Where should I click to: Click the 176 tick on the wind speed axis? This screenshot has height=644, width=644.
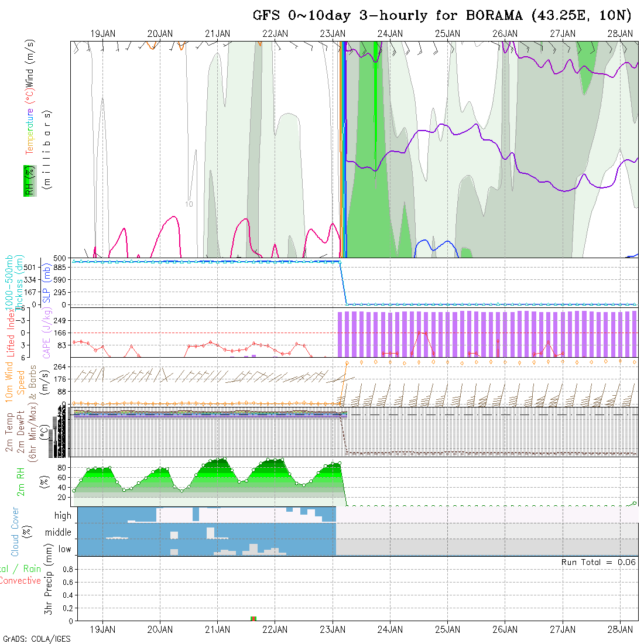coord(60,379)
